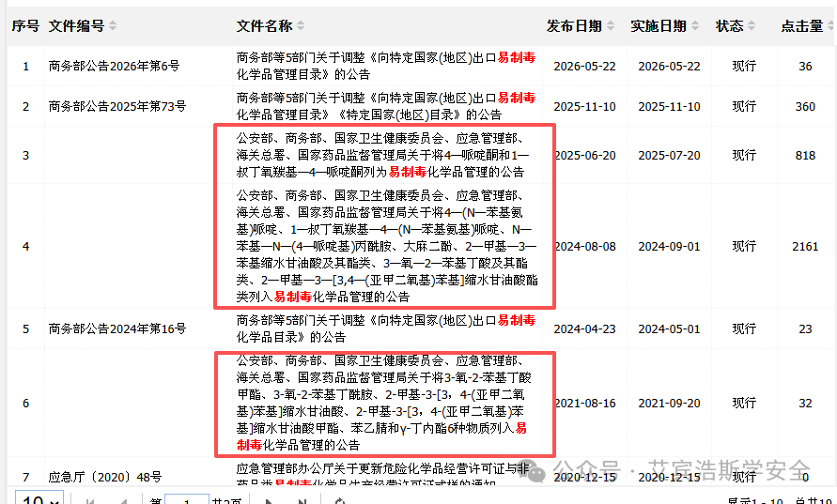The image size is (837, 504).
Task: Select publish date 2025-11-10 in row 2
Action: (584, 106)
